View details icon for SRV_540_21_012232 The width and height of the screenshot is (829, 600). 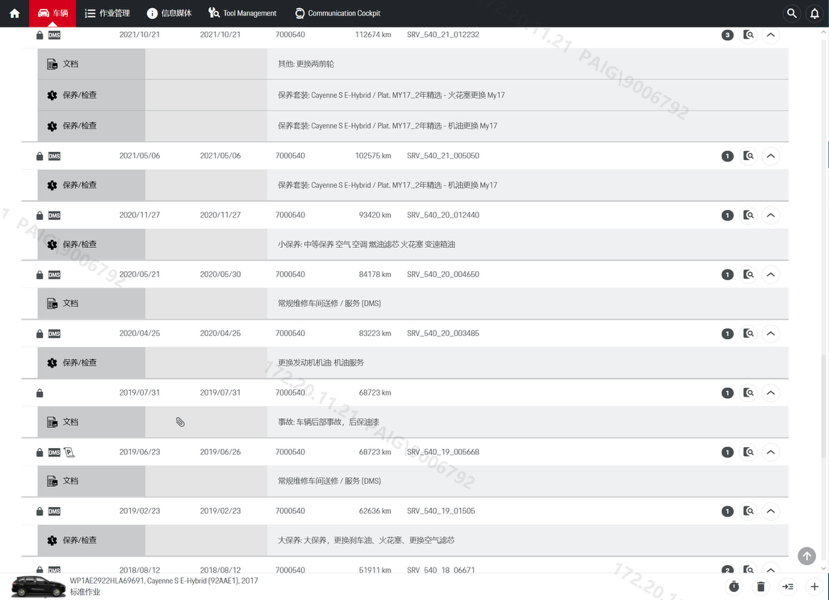[749, 35]
